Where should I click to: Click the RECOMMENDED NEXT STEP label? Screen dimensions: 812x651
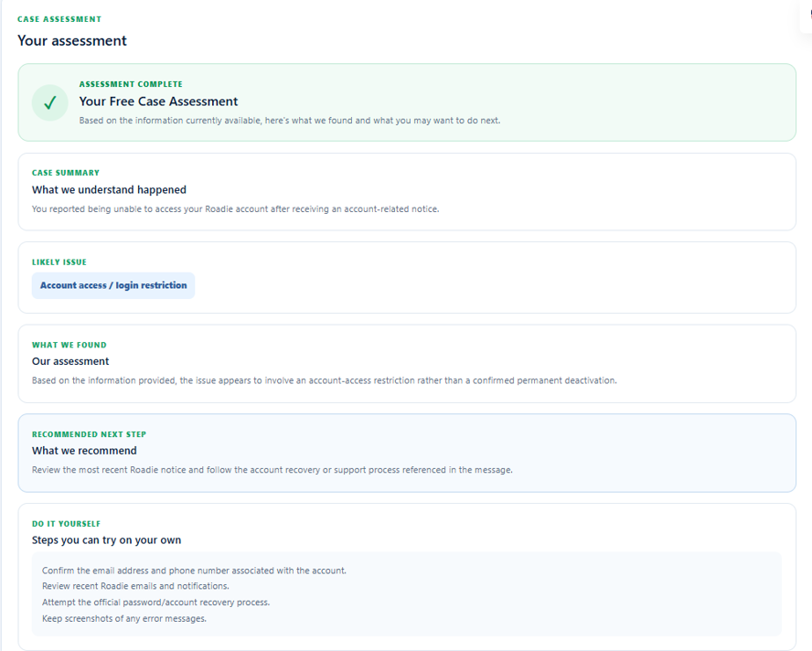pyautogui.click(x=89, y=434)
